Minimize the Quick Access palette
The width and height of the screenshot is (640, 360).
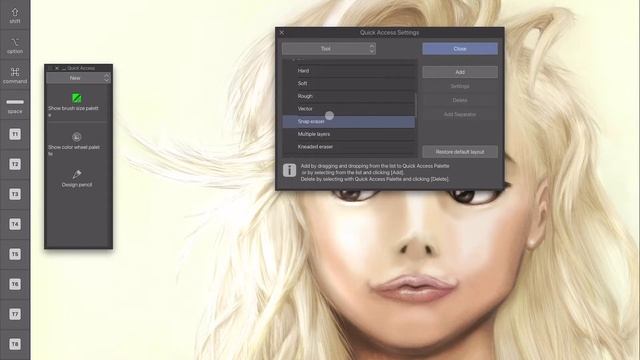pyautogui.click(x=64, y=69)
